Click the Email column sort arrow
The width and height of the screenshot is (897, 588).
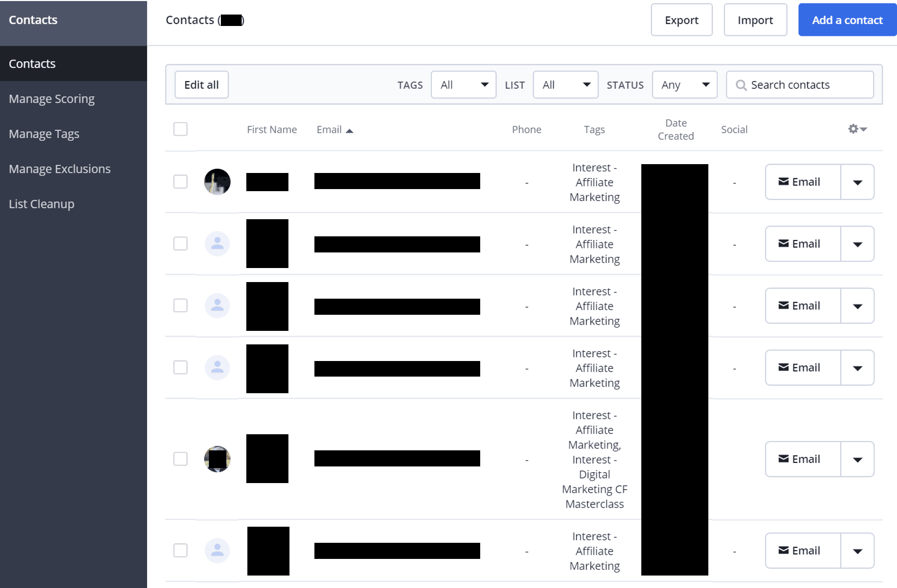[350, 131]
